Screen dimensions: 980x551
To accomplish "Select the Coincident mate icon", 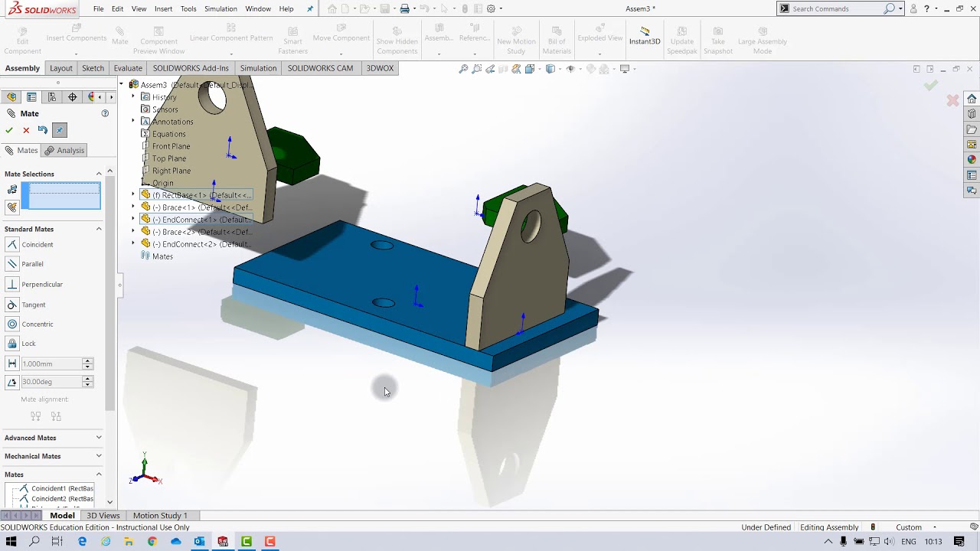I will coord(12,244).
